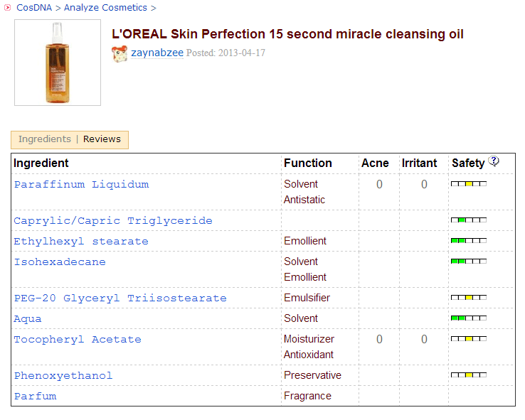Screen dimensions: 525x420
Task: Click the Isohexadecane ingredient link
Action: tap(60, 262)
